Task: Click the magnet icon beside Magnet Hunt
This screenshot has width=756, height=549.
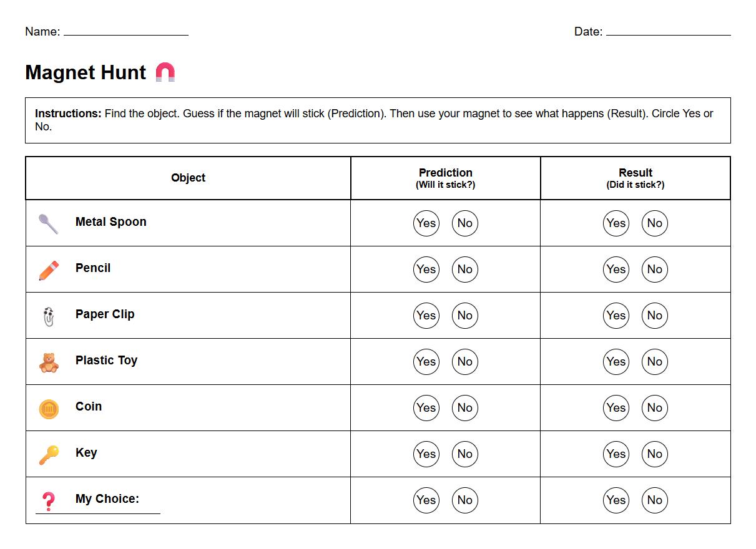Action: [x=165, y=72]
